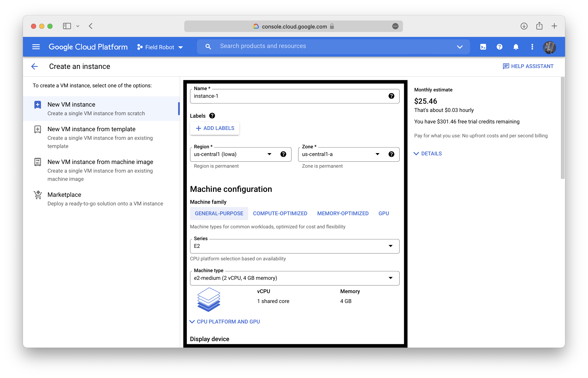Choose New VM instance from template
The height and width of the screenshot is (378, 588).
tap(101, 137)
